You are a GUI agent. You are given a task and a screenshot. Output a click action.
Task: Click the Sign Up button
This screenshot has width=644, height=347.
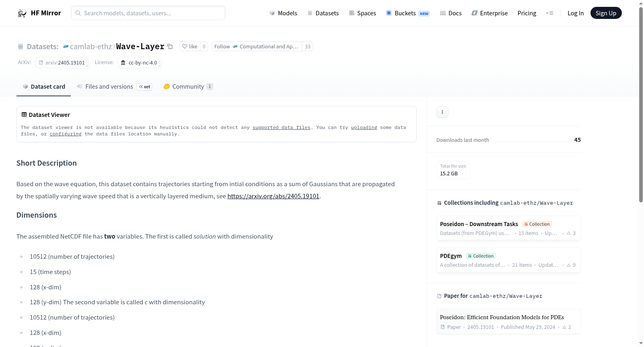click(x=606, y=13)
